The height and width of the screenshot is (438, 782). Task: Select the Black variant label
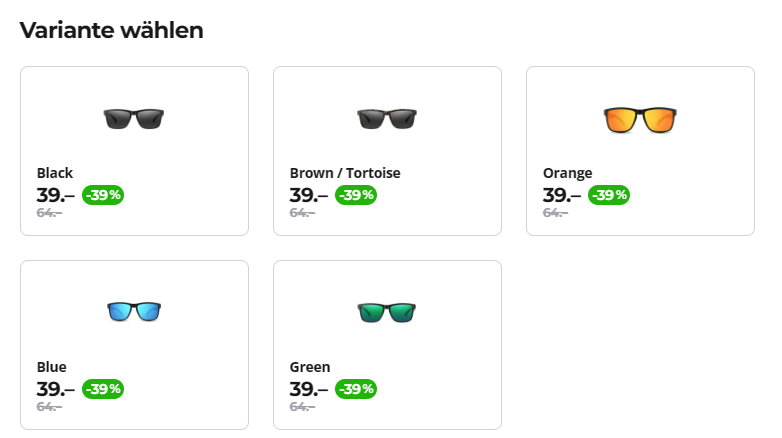coord(55,173)
